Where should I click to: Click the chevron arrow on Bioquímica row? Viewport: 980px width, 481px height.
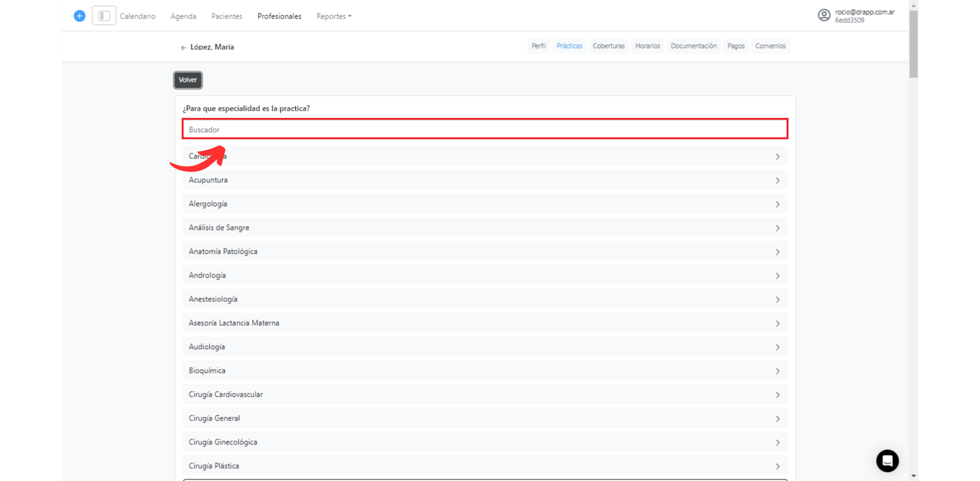[778, 371]
